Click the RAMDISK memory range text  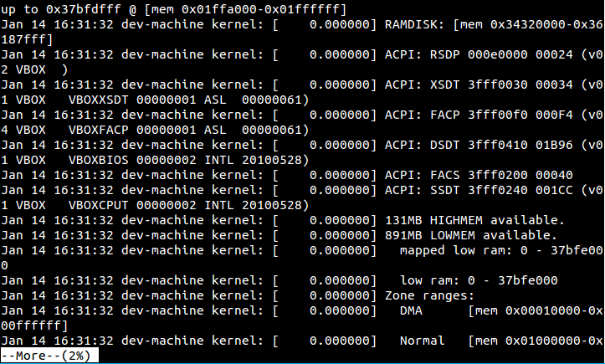point(494,25)
